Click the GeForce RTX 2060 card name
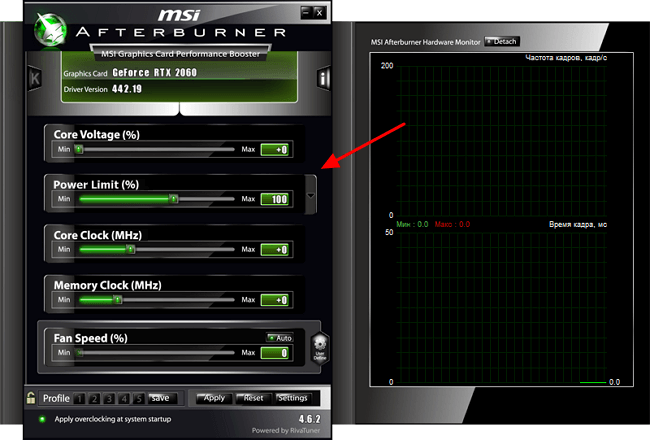Screen dimensions: 650x440 pyautogui.click(x=155, y=73)
